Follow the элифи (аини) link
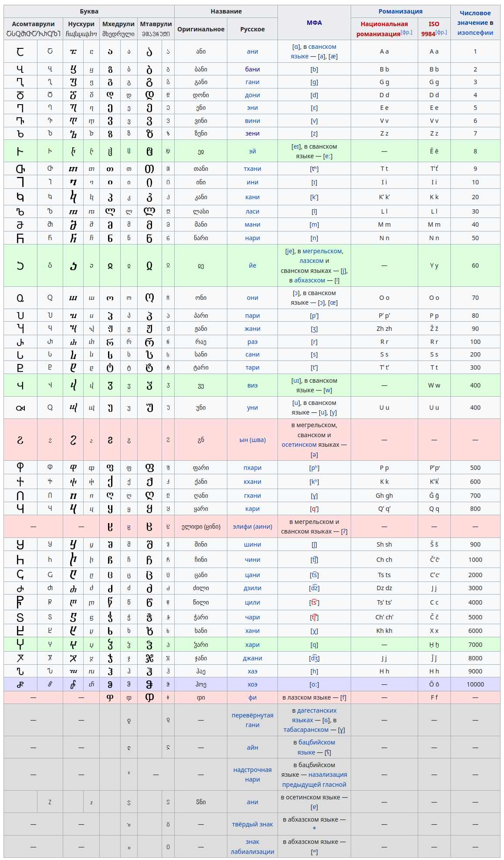Image resolution: width=504 pixels, height=860 pixels. [x=253, y=527]
